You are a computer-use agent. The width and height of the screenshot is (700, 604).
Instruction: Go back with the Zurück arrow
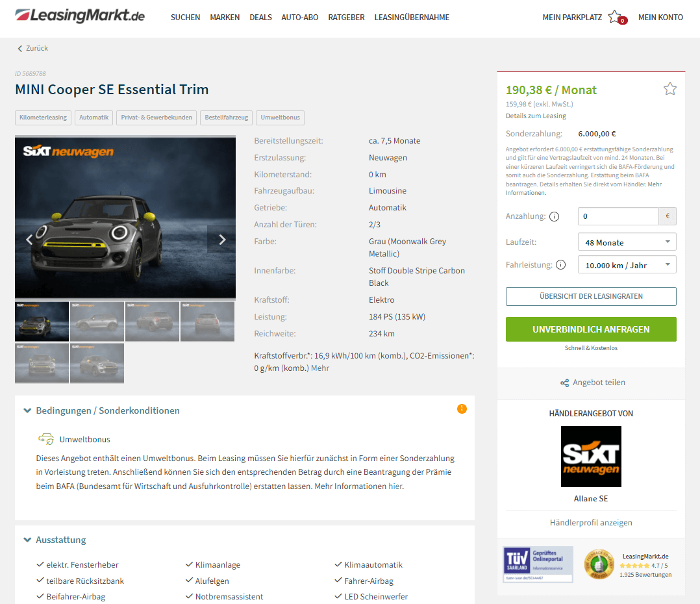click(19, 48)
